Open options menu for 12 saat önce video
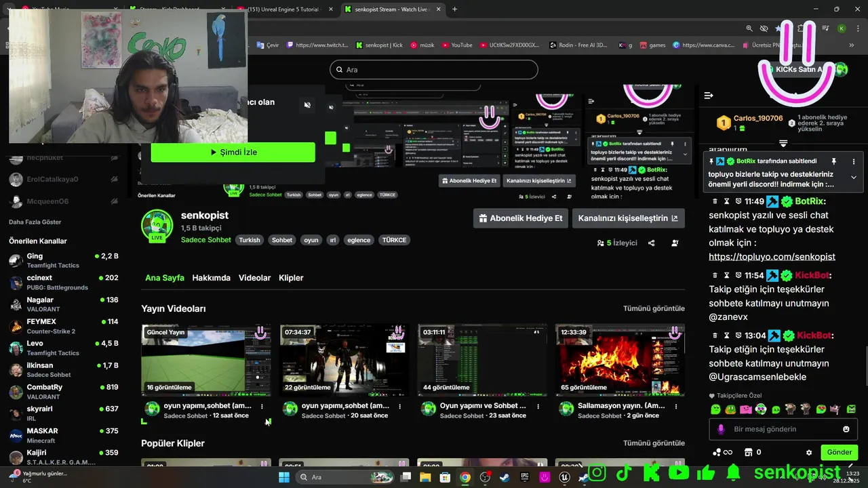868x488 pixels. (x=262, y=407)
